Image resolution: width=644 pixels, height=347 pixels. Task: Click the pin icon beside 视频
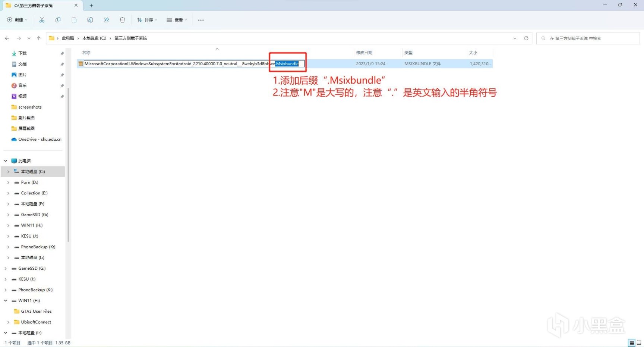[62, 96]
